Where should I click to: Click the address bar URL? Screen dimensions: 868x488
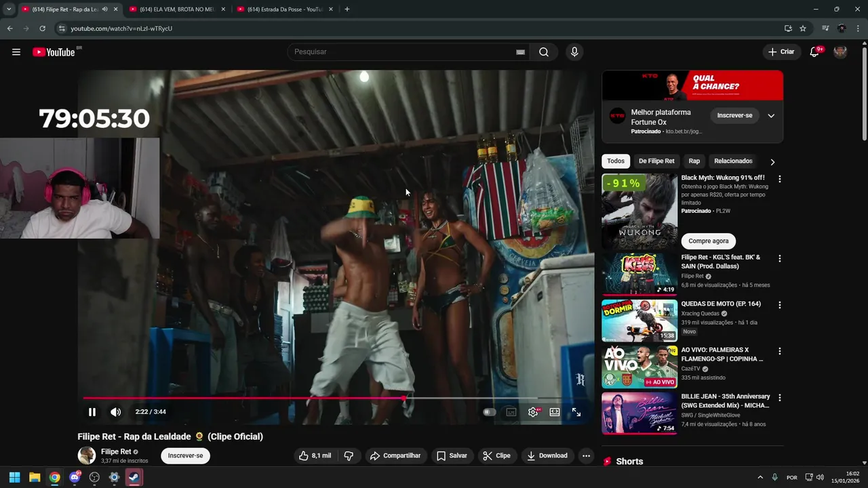pos(121,28)
